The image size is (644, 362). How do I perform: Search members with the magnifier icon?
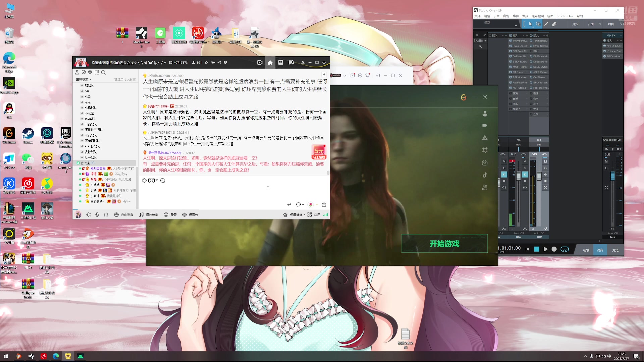[x=103, y=72]
